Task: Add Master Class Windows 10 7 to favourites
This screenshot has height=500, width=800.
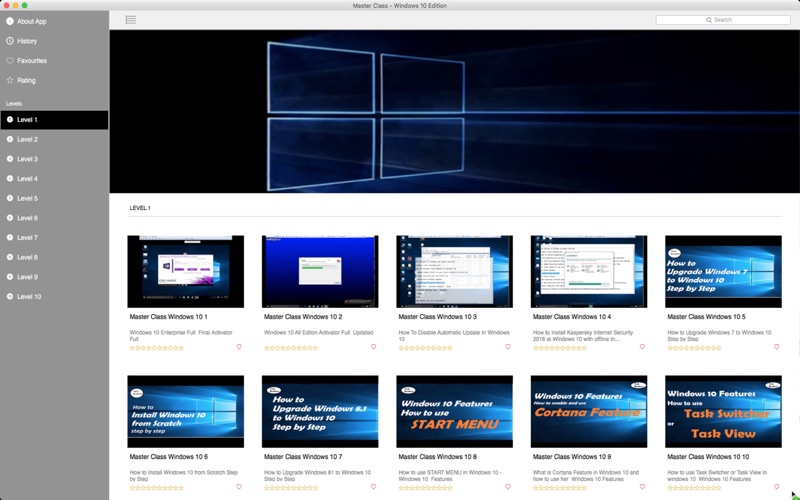Action: click(x=373, y=487)
